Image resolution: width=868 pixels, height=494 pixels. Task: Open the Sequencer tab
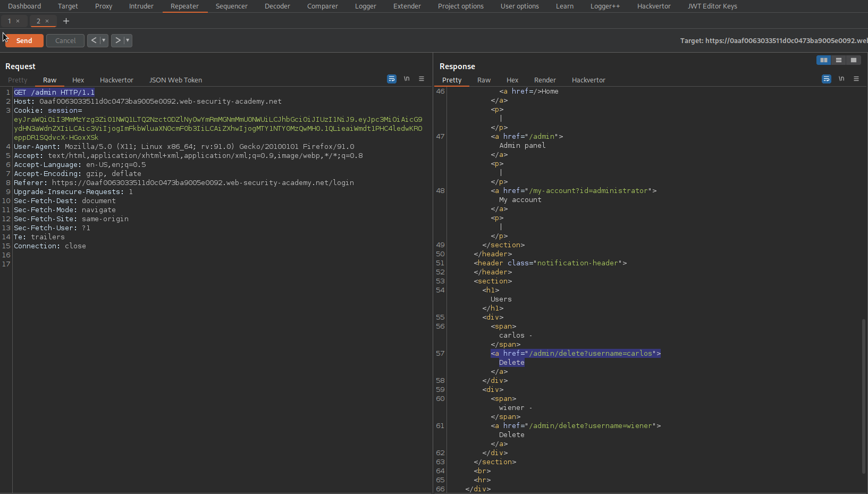pos(232,6)
